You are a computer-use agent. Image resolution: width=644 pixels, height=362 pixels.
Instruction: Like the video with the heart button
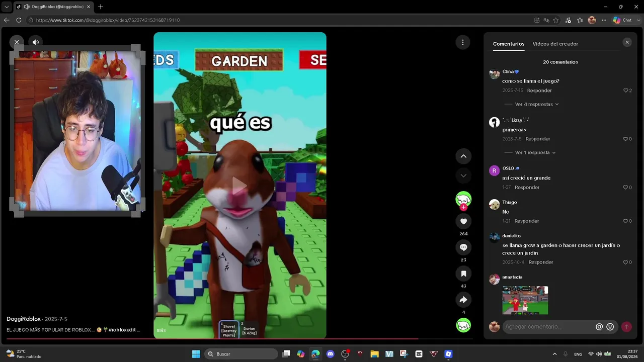(463, 221)
